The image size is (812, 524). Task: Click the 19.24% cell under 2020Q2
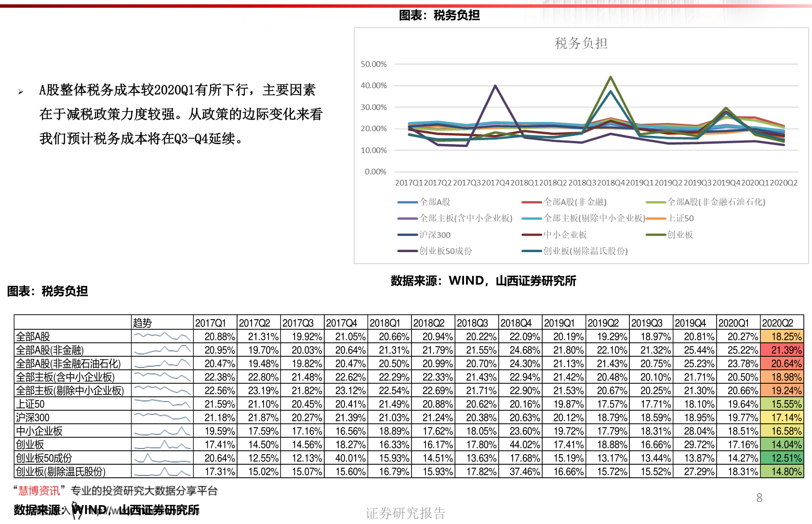pos(782,390)
